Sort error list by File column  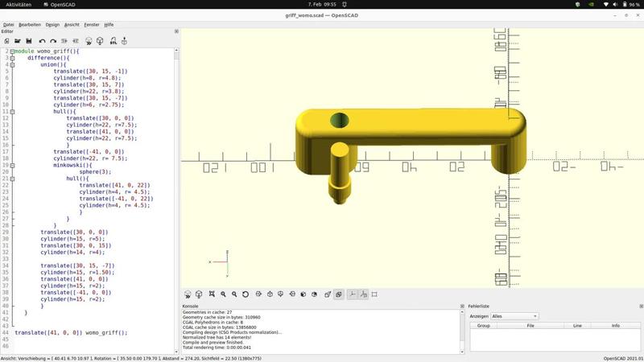click(x=530, y=326)
